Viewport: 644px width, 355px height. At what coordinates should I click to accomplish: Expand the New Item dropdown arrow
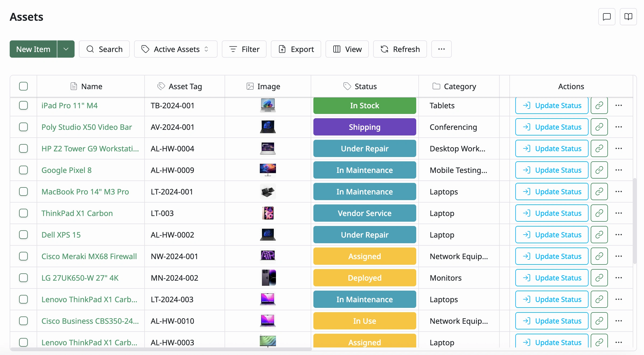[x=66, y=49]
